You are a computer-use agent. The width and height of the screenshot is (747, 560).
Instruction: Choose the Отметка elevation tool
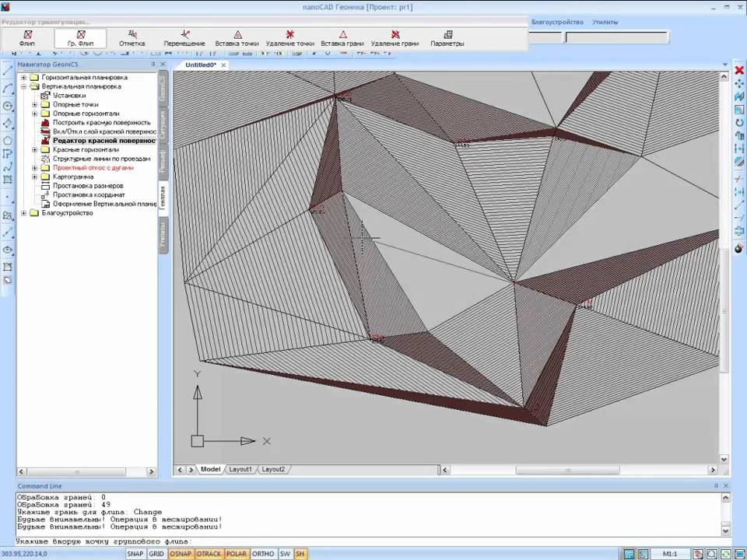[x=132, y=38]
